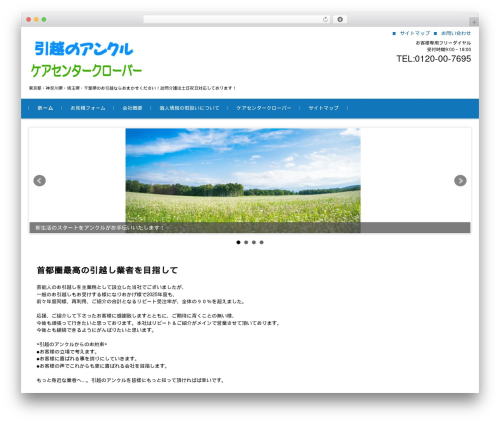The image size is (500, 423).
Task: Select the first slider pagination dot
Action: tap(238, 242)
